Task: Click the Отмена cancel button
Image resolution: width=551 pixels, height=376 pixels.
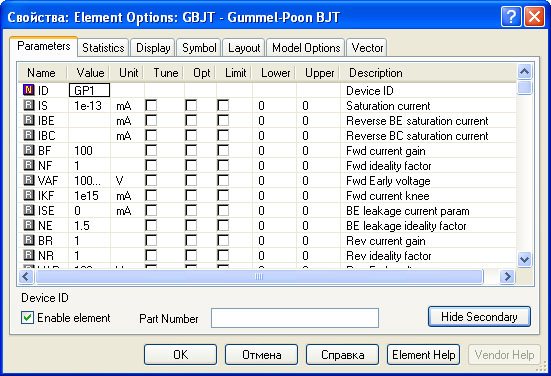Action: point(261,355)
